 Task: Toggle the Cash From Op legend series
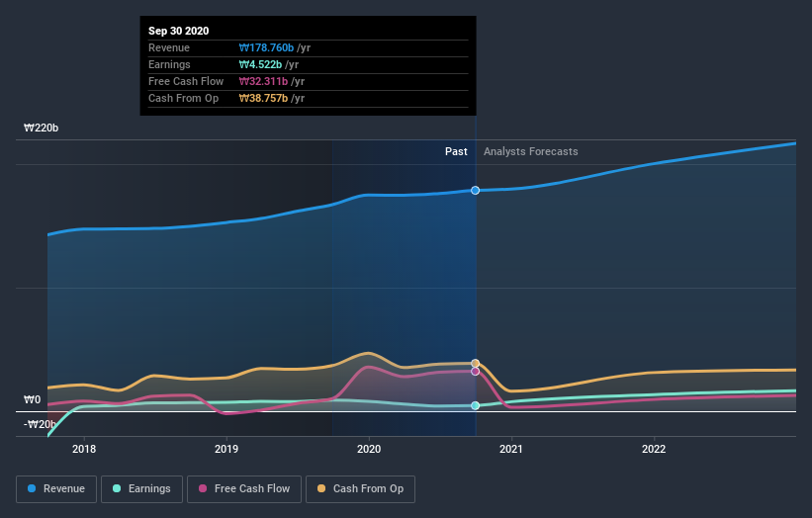tap(360, 489)
